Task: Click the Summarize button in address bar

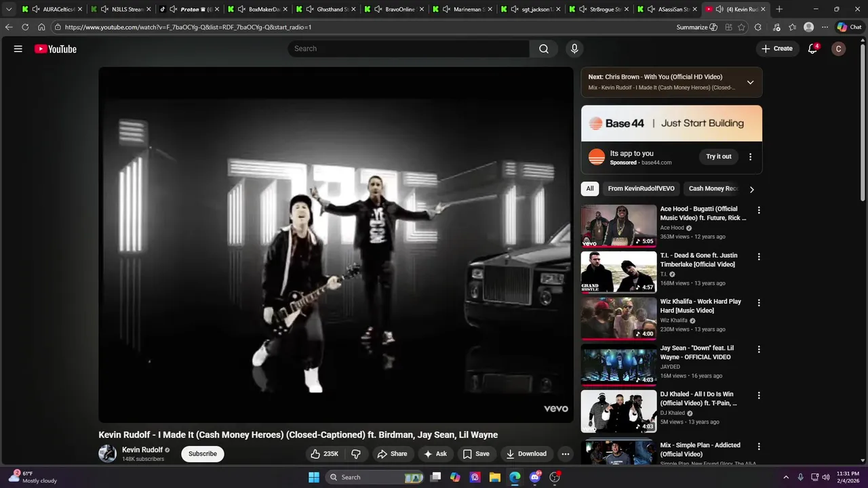Action: click(696, 27)
